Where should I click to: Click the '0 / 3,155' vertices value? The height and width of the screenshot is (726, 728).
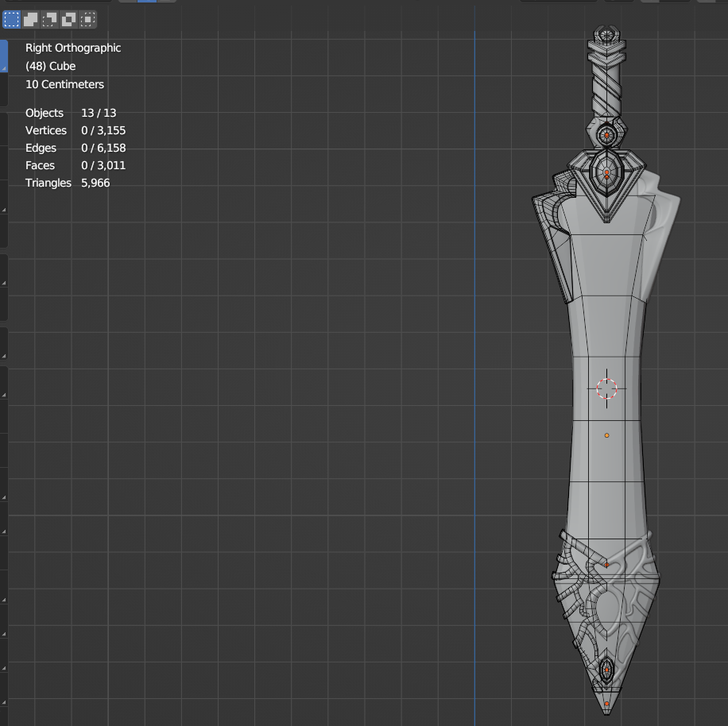(103, 131)
